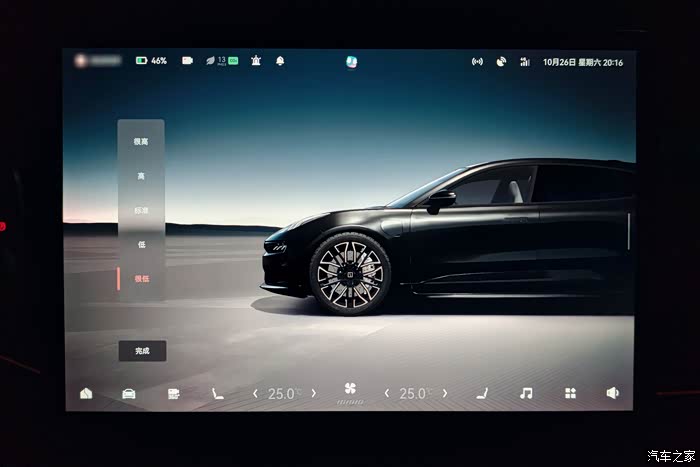Image resolution: width=700 pixels, height=467 pixels.
Task: Open the dashcam recorder icon
Action: coord(188,60)
